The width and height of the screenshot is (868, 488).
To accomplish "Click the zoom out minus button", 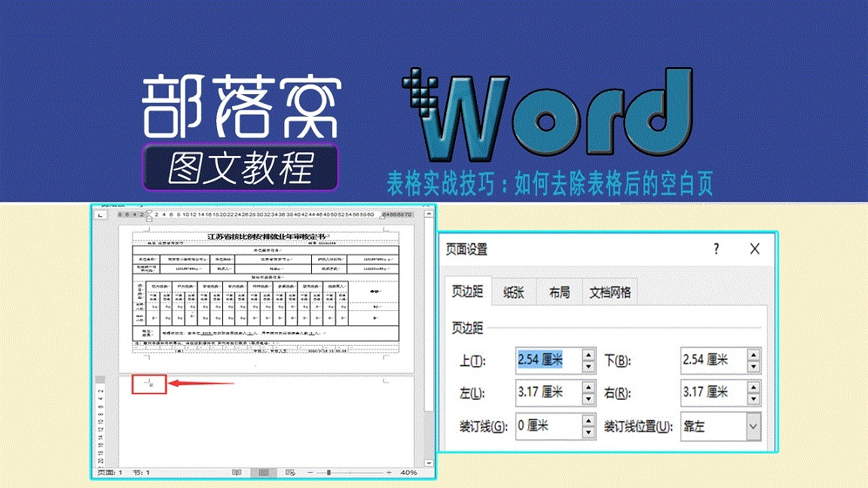I will point(310,472).
